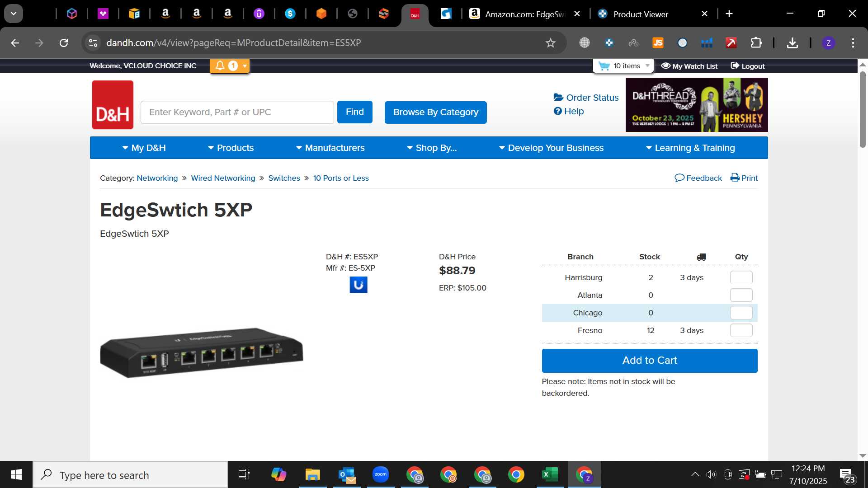Open the Chrome three-dot menu
The image size is (868, 488).
pos(853,43)
